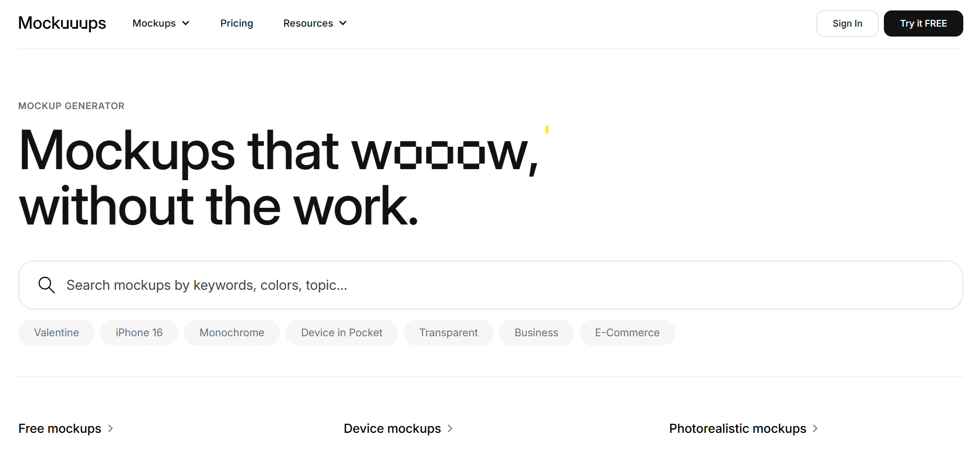The image size is (980, 449).
Task: Select the iPhone 16 tag
Action: 139,333
